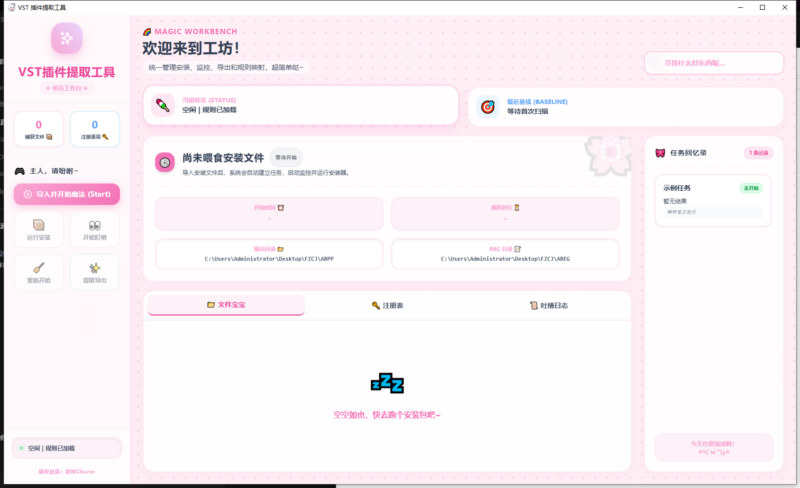Click the motivational message box at bottom right
This screenshot has width=800, height=488.
714,448
